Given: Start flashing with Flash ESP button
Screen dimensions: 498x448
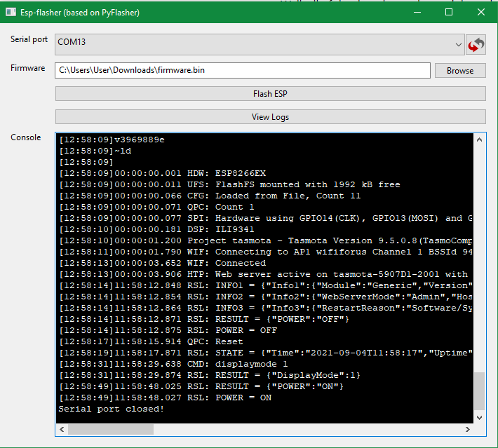Looking at the screenshot, I should [270, 94].
